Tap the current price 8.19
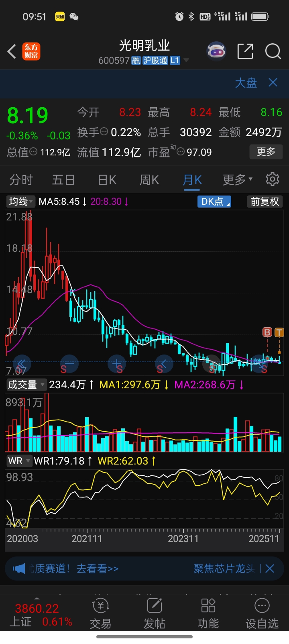This screenshot has height=644, width=289. pyautogui.click(x=27, y=116)
